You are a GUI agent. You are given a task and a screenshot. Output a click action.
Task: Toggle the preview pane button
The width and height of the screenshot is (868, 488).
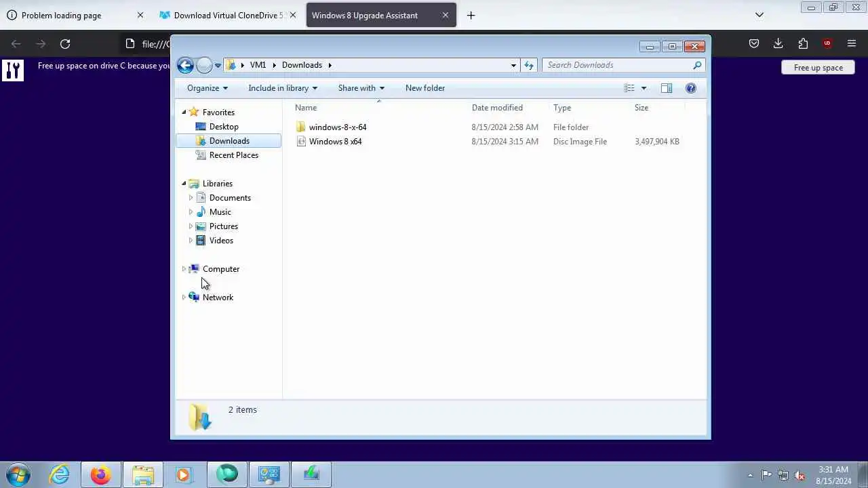667,88
